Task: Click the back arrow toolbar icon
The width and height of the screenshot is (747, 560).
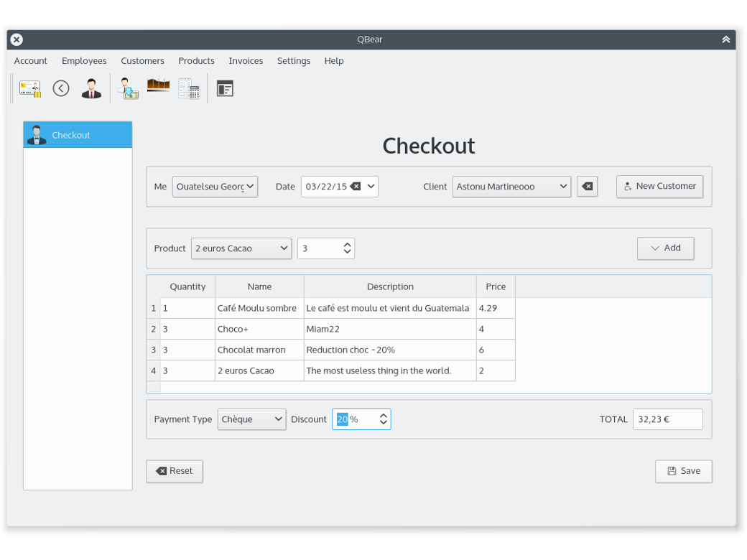Action: 60,88
